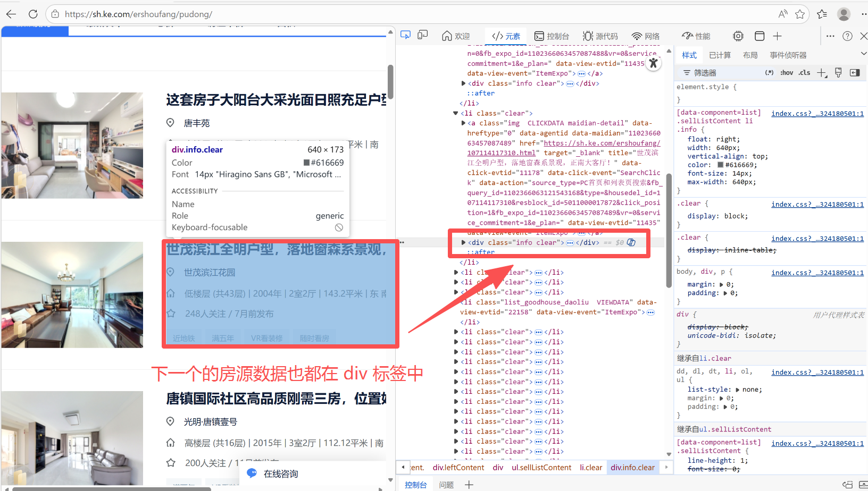This screenshot has width=868, height=491.
Task: Open listing title 唐镇国际社区高品质刚需三房
Action: click(276, 398)
